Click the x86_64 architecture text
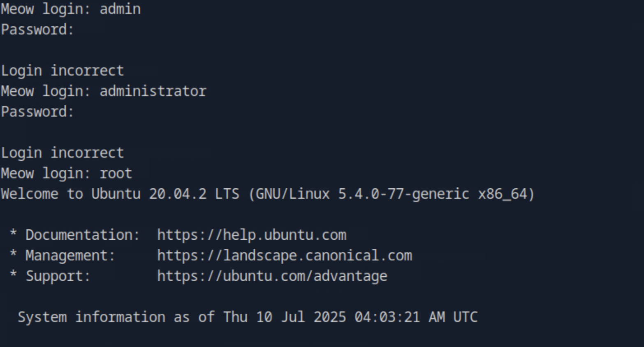This screenshot has height=347, width=644. pos(505,194)
